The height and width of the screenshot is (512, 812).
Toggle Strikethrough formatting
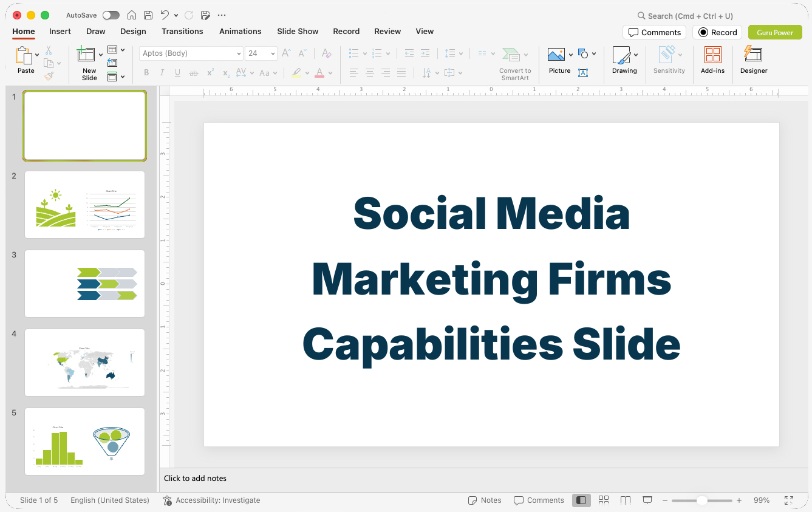[x=194, y=73]
